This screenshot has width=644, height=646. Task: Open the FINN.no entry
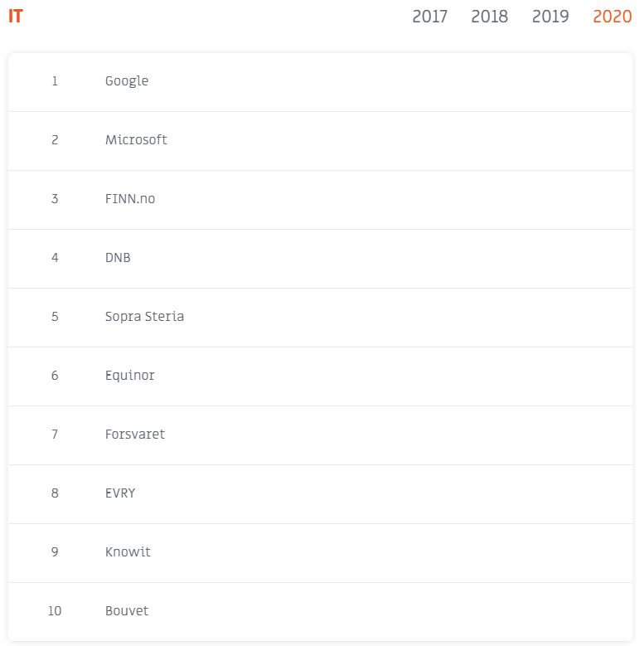pyautogui.click(x=321, y=200)
